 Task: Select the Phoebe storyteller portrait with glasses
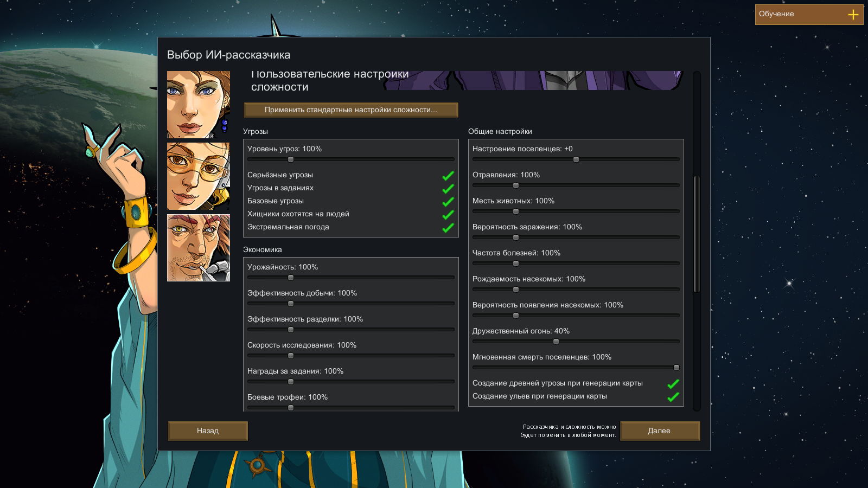[199, 176]
